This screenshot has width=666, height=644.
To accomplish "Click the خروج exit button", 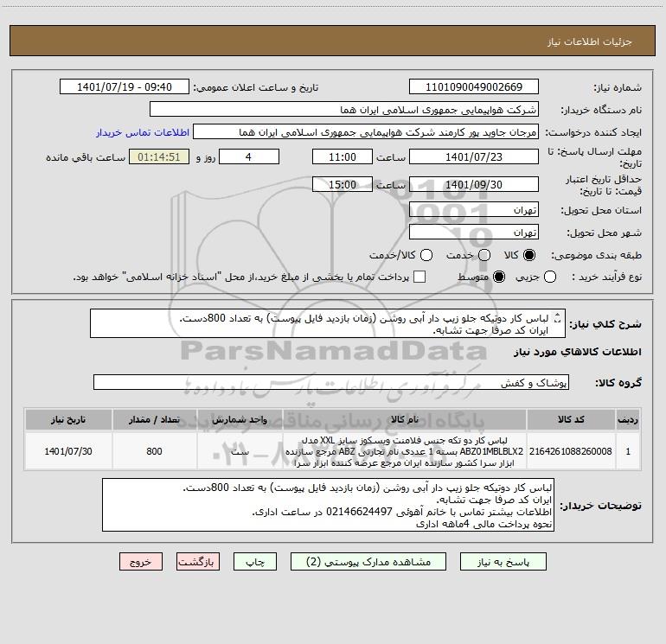I will [141, 562].
